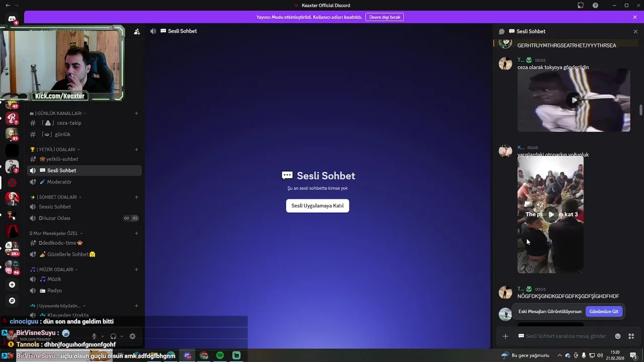The image size is (644, 362).
Task: Collapse the YETKİLİ ODALARI category
Action: (x=55, y=149)
